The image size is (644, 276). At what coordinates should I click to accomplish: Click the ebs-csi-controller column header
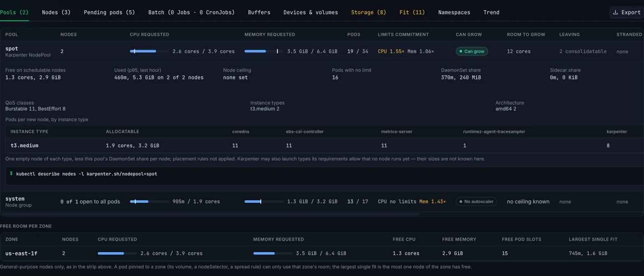click(305, 132)
